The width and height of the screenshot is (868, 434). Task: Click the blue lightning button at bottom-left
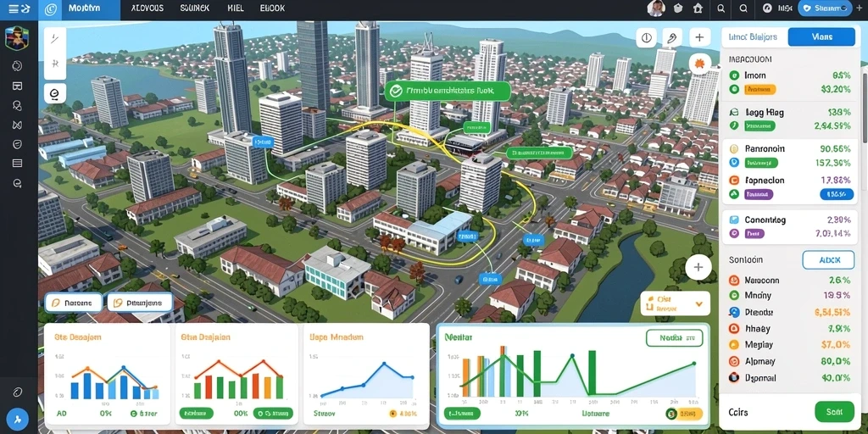click(17, 418)
